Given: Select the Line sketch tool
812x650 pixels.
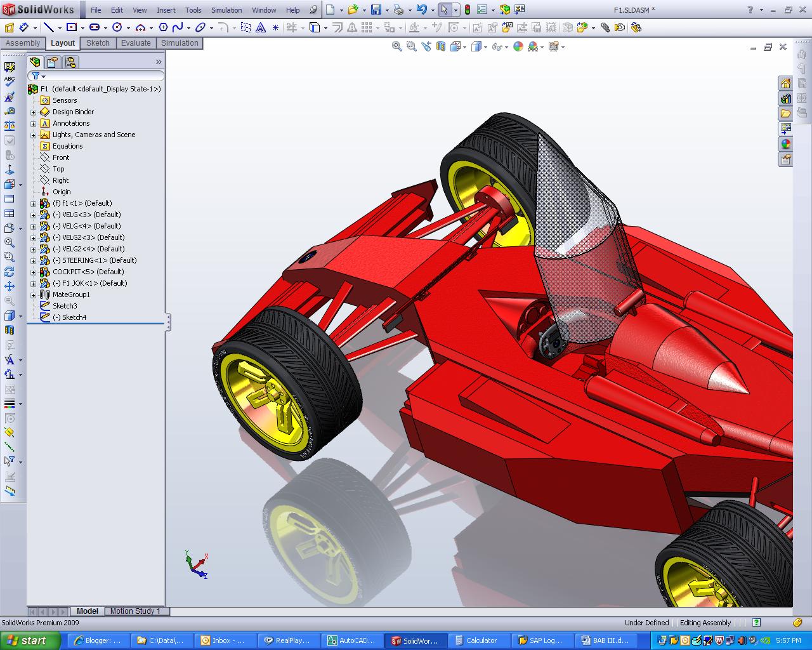Looking at the screenshot, I should coord(48,27).
